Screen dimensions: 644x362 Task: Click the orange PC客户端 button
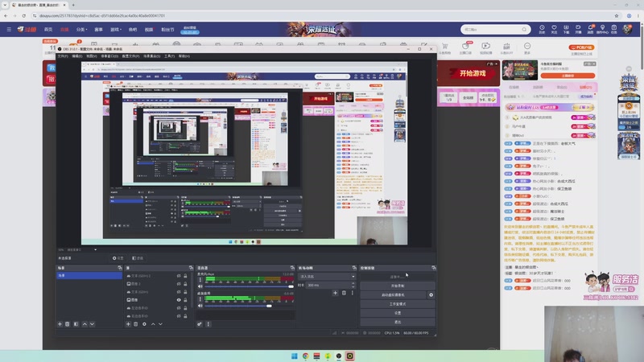pos(581,47)
